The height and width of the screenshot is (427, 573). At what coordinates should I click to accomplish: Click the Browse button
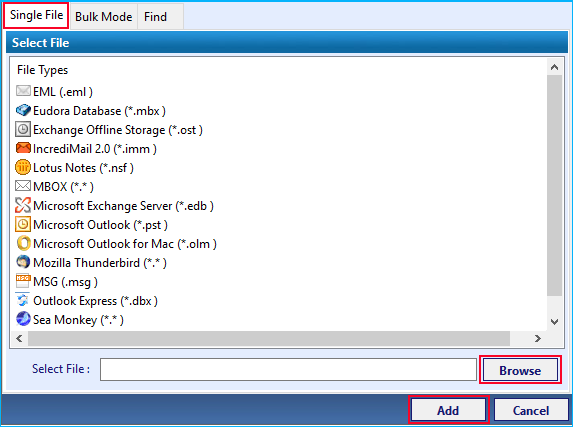tap(520, 370)
